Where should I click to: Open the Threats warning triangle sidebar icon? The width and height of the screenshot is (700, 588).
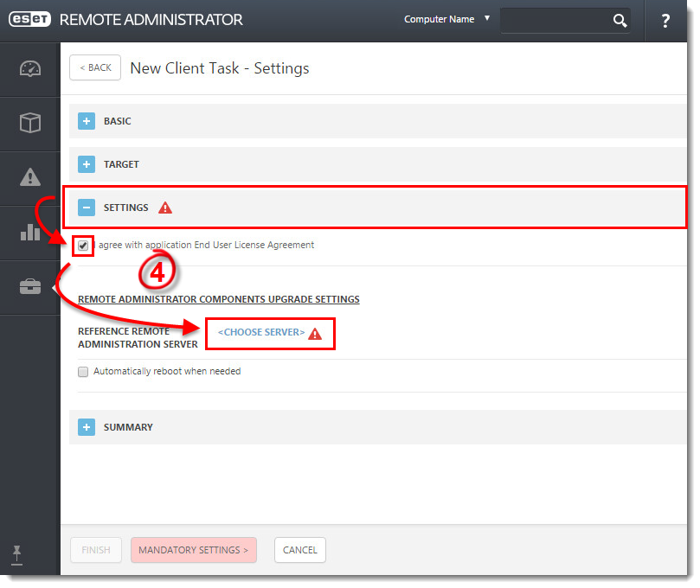30,177
